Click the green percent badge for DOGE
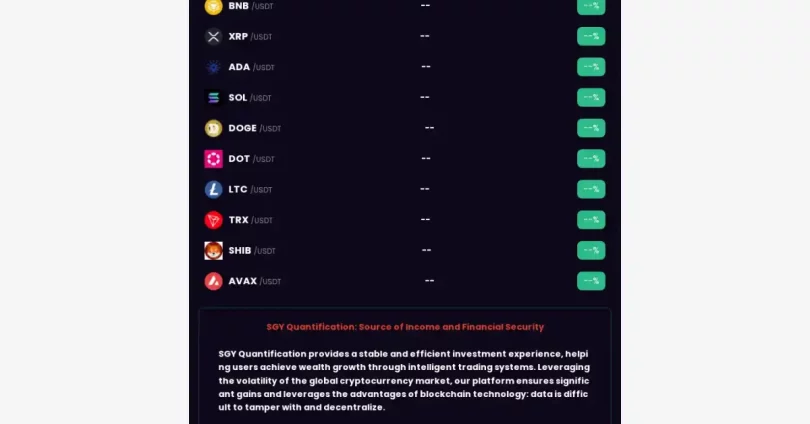Viewport: 810px width, 424px height. click(591, 128)
